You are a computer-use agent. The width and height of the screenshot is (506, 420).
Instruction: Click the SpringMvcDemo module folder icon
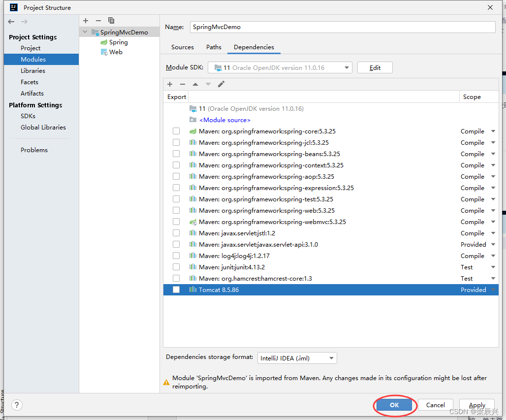[95, 32]
